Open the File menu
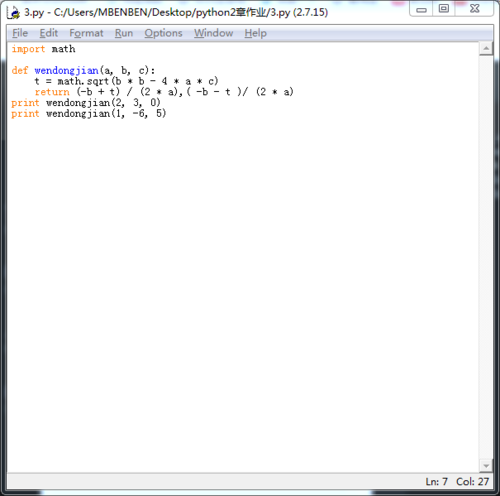The image size is (500, 496). (x=20, y=33)
